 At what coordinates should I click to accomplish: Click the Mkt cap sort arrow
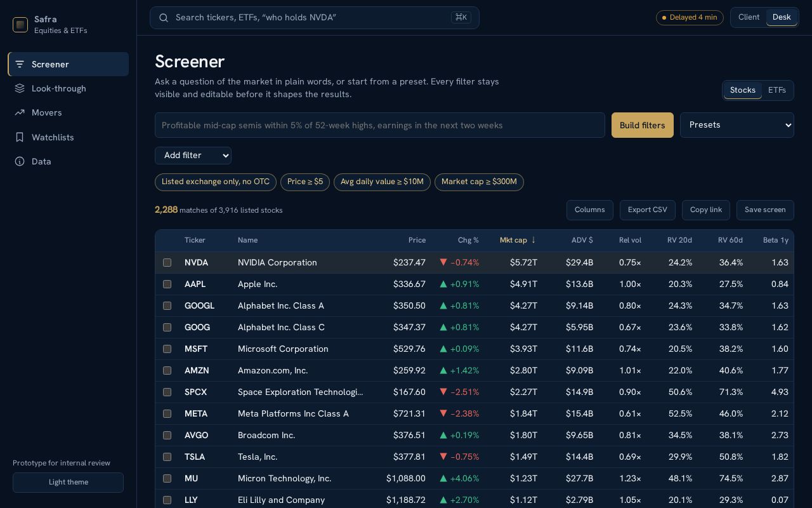tap(534, 240)
